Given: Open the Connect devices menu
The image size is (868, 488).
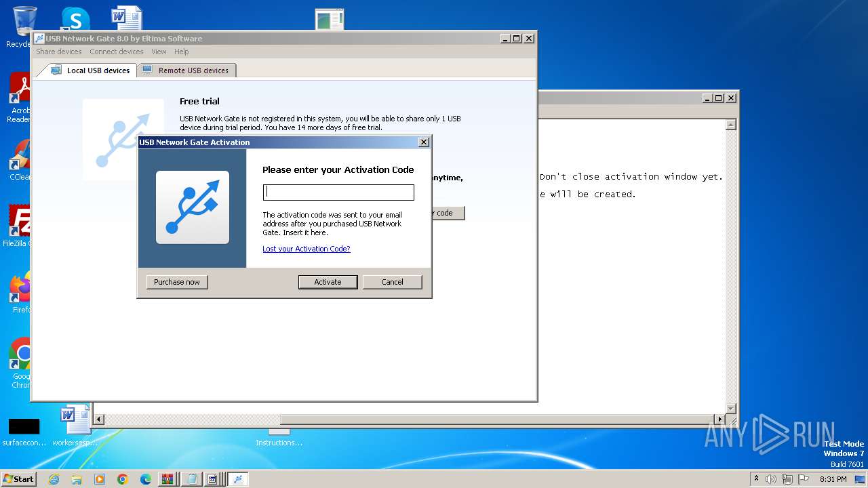Looking at the screenshot, I should click(x=117, y=52).
